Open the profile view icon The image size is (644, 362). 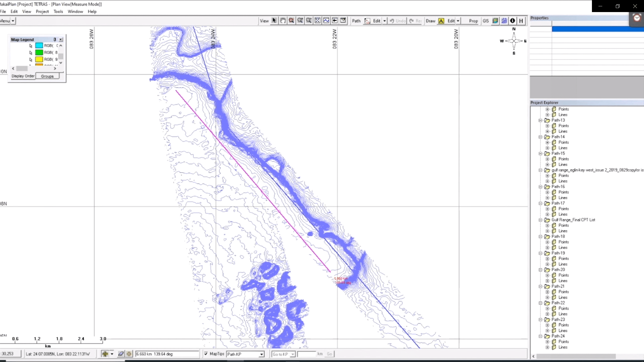[326, 21]
